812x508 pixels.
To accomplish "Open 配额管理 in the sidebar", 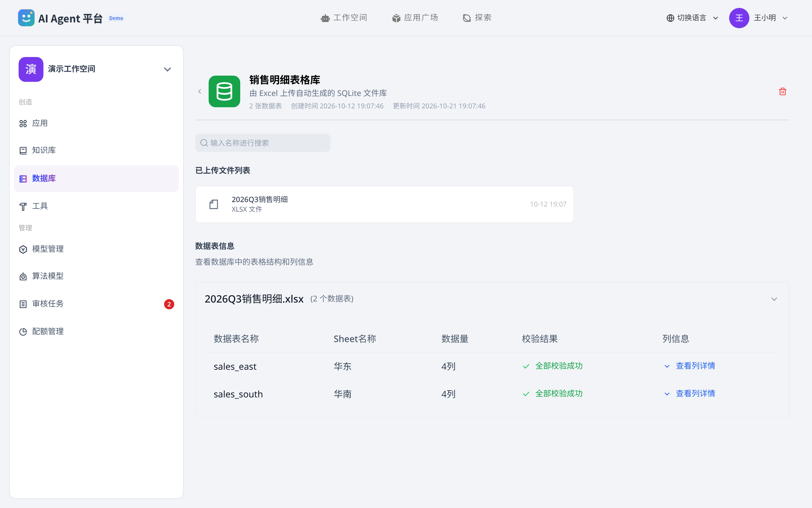I will [96, 332].
